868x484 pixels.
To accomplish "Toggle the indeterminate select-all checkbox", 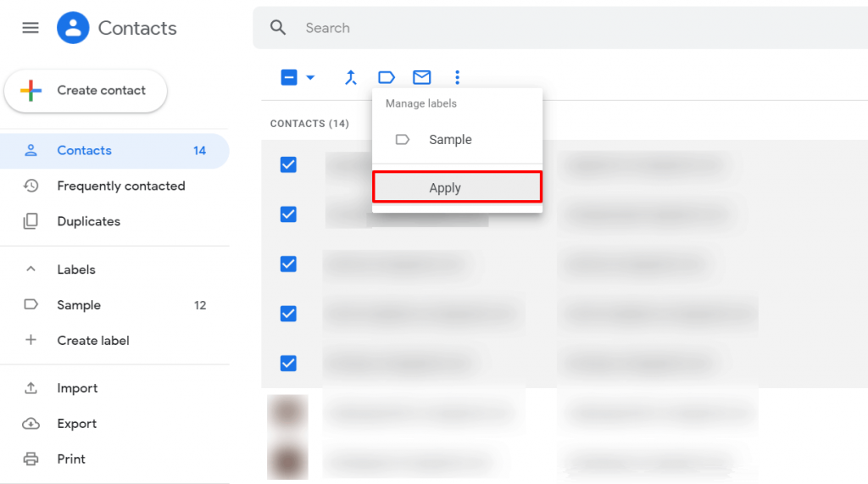I will (288, 78).
